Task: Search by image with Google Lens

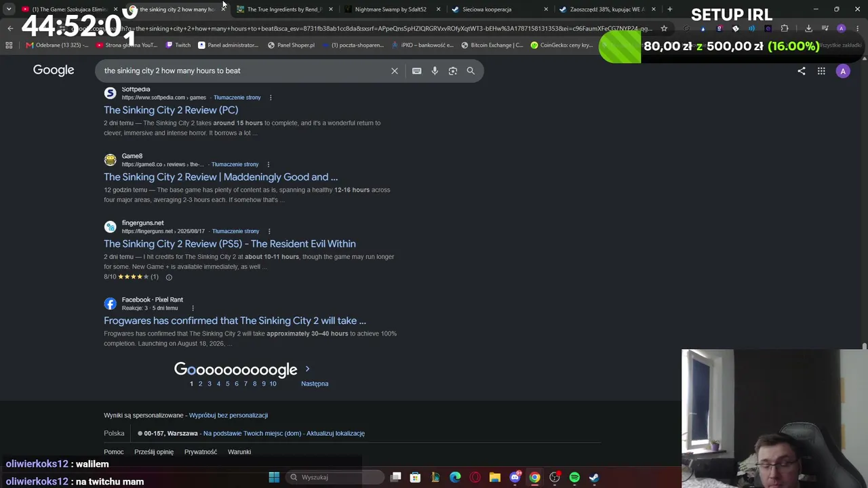Action: (x=453, y=70)
